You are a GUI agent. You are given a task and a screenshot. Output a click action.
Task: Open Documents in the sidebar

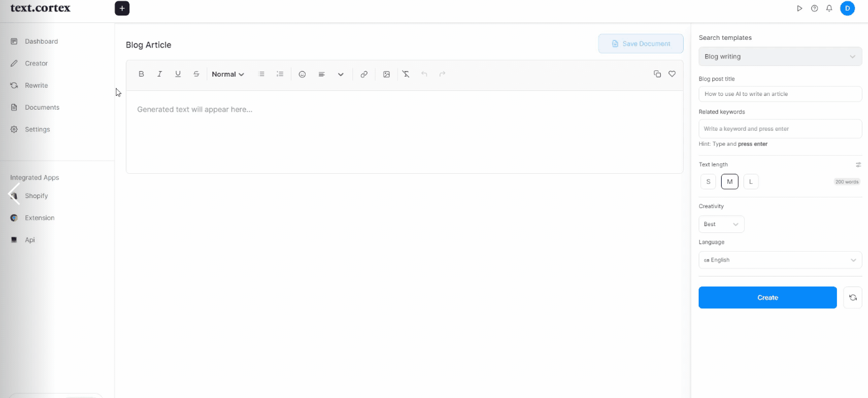[42, 107]
